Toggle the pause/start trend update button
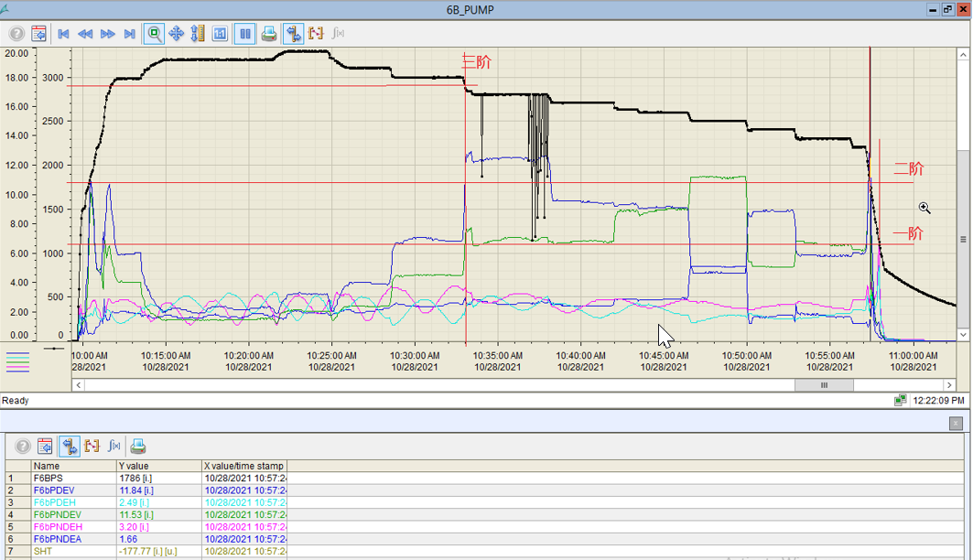This screenshot has width=973, height=560. click(245, 34)
